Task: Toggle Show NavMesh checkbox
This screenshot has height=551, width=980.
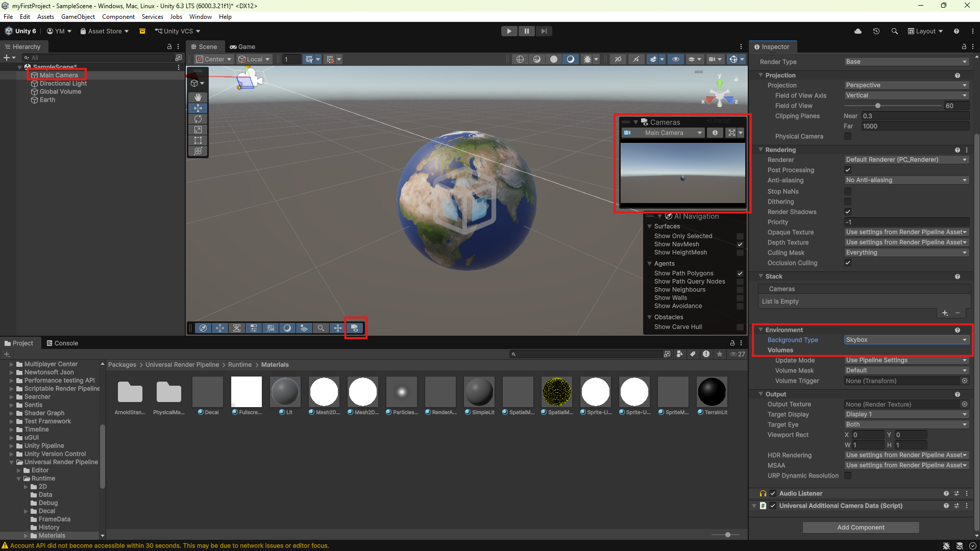Action: click(740, 244)
